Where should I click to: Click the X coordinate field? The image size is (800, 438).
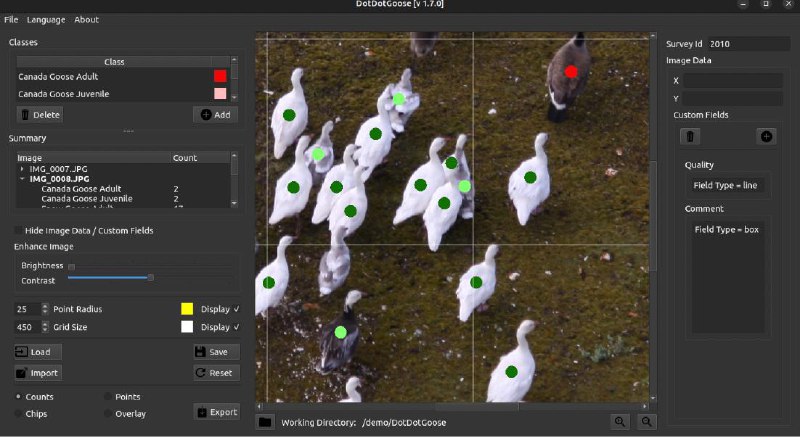pyautogui.click(x=732, y=80)
